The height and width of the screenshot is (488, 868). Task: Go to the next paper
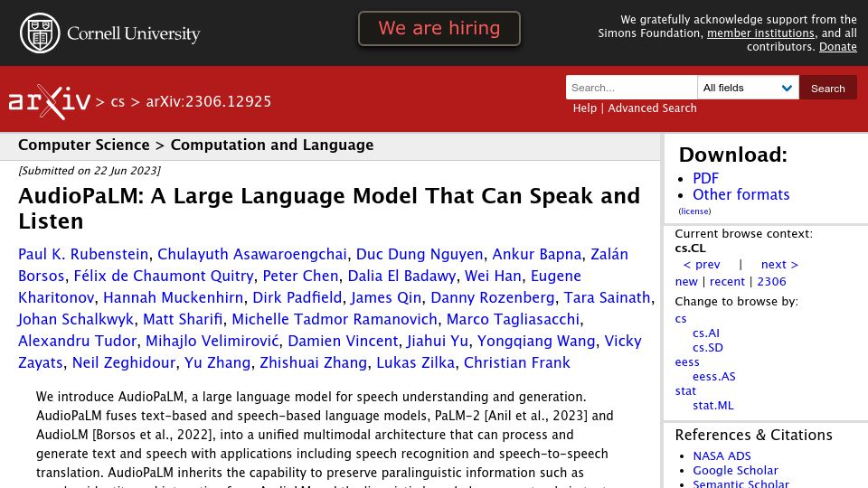779,265
